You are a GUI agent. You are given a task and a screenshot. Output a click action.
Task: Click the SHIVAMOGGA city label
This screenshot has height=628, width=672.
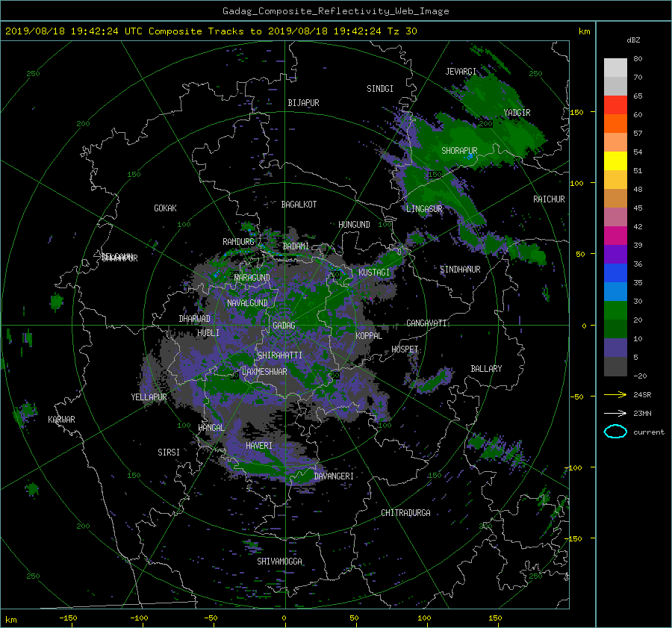click(x=279, y=562)
